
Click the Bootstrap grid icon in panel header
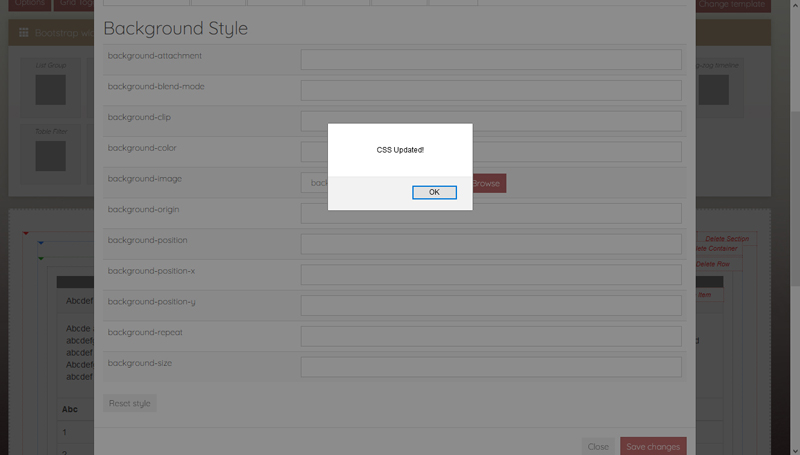(x=24, y=32)
